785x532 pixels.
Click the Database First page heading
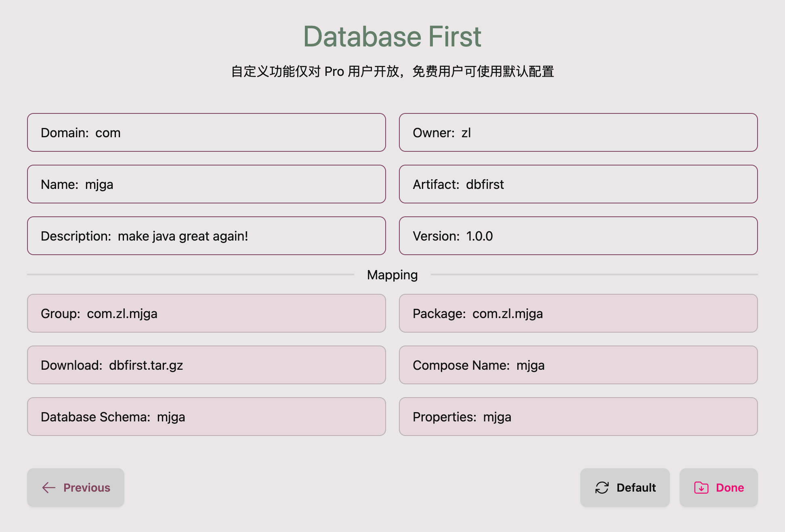[x=392, y=36]
